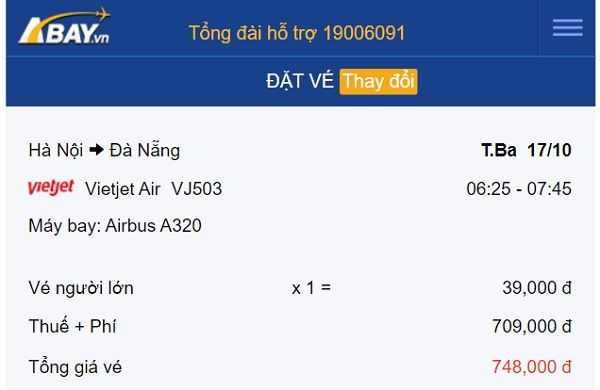Open the hamburger menu icon

click(x=567, y=28)
